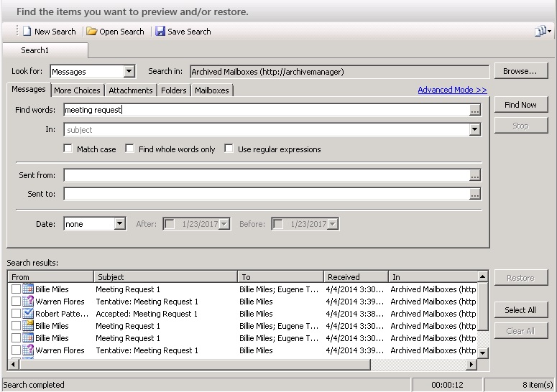557x392 pixels.
Task: Click the Accepted: Meeting Request 1 message icon
Action: [x=28, y=314]
